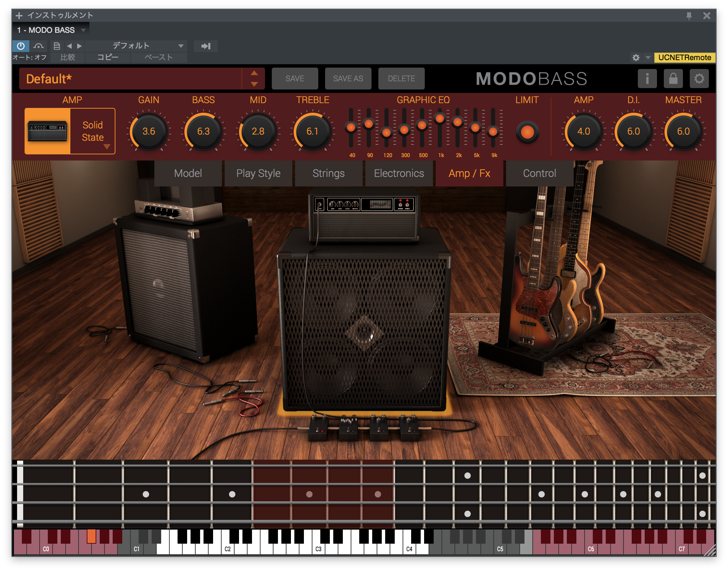728x571 pixels.
Task: Open the Solid State amp type dropdown
Action: (x=93, y=131)
